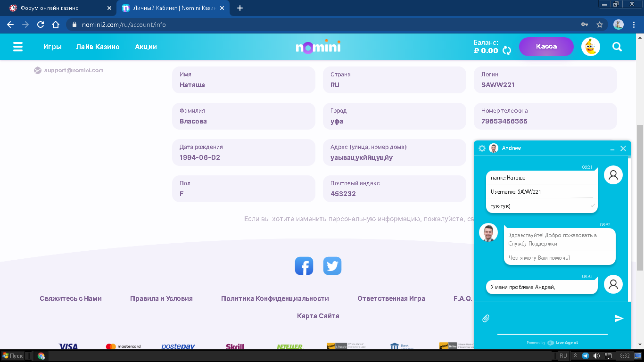
Task: Click the browser back arrow
Action: click(x=10, y=25)
